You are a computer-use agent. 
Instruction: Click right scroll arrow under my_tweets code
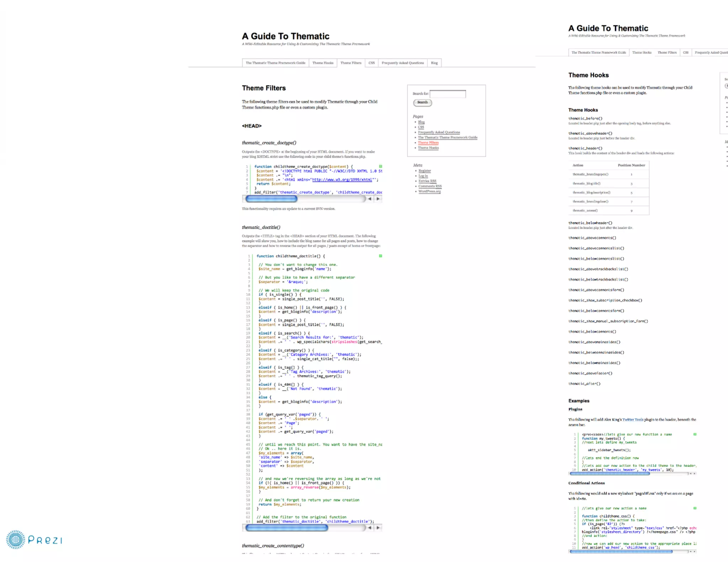[x=694, y=474]
